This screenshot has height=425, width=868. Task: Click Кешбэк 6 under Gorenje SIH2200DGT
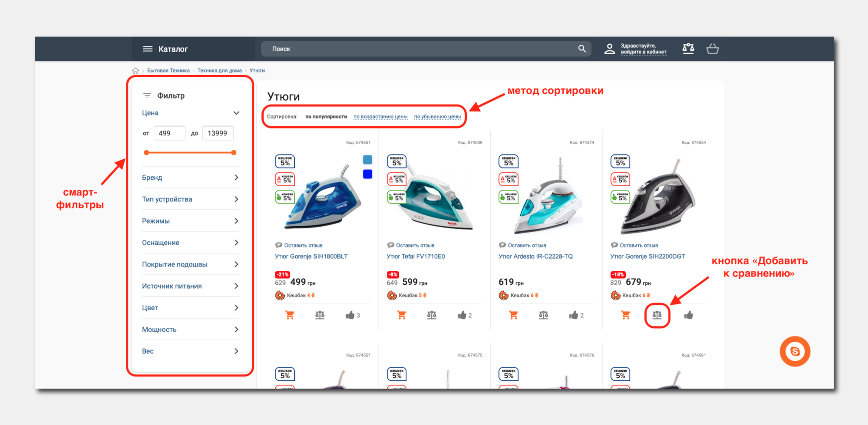point(636,296)
